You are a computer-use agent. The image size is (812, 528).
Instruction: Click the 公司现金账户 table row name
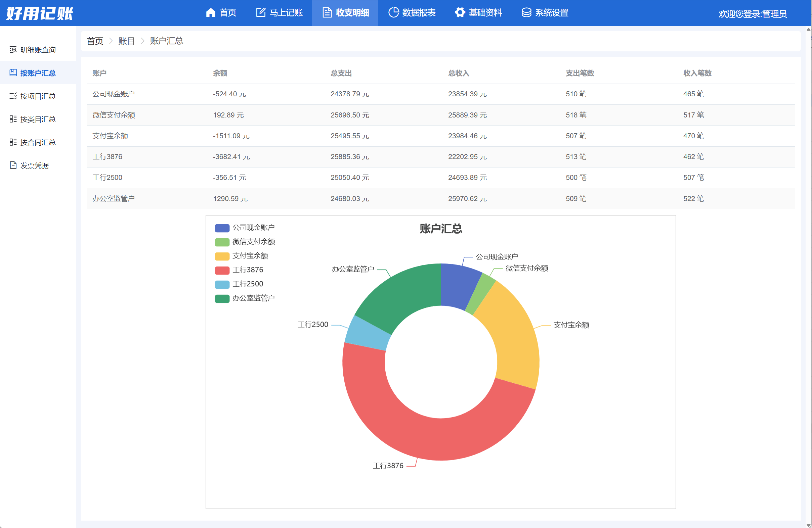pos(114,94)
